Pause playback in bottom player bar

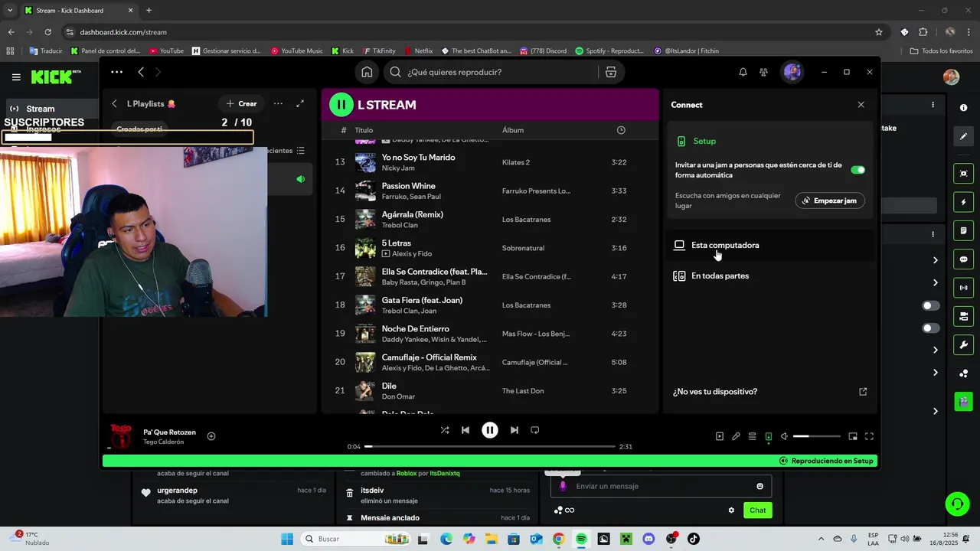coord(490,430)
